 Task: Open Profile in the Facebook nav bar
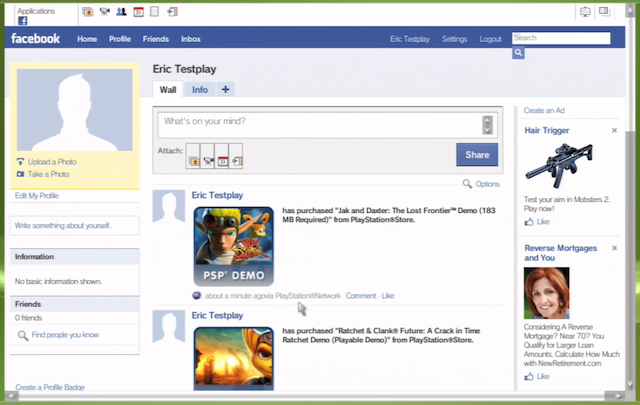120,39
